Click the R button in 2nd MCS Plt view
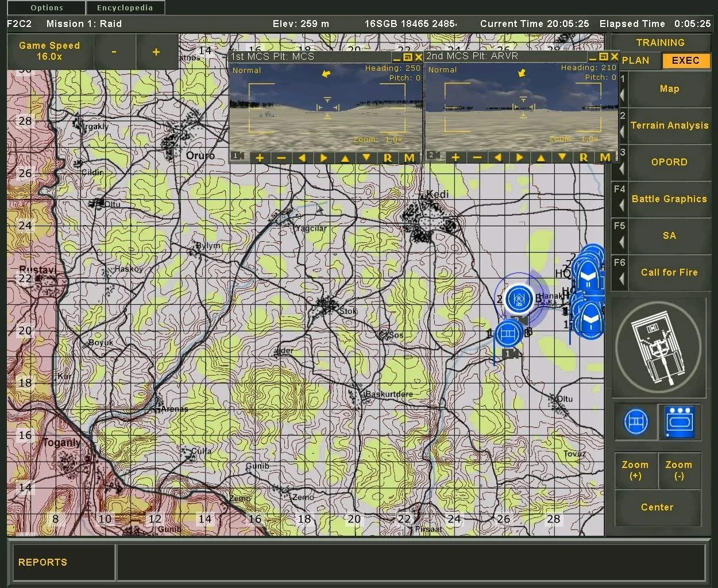 click(584, 157)
